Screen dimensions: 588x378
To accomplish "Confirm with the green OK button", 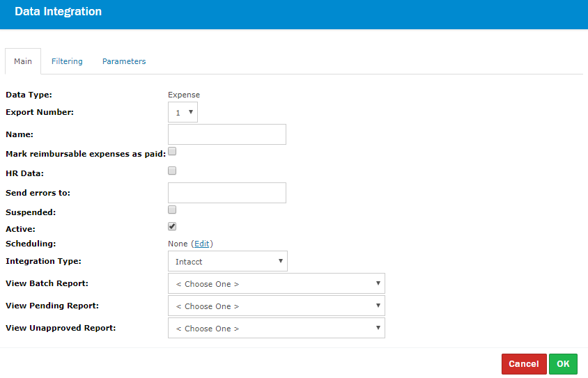I will tap(563, 363).
